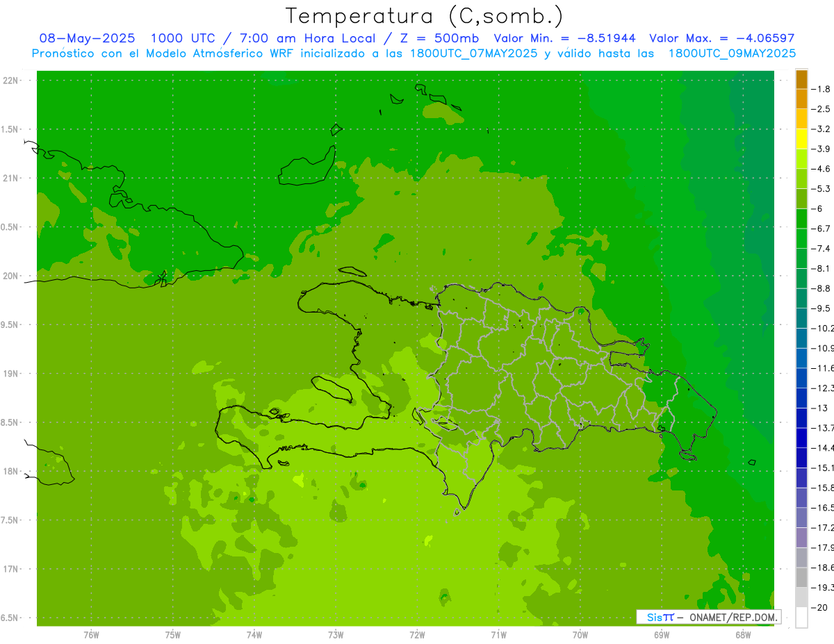Click the "-3.2" colorbar value

821,129
